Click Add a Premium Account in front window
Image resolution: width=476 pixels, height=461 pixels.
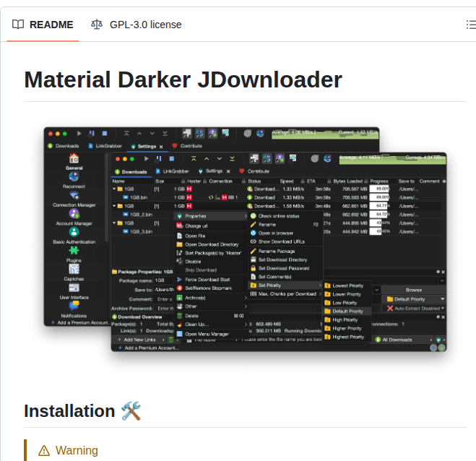point(149,348)
